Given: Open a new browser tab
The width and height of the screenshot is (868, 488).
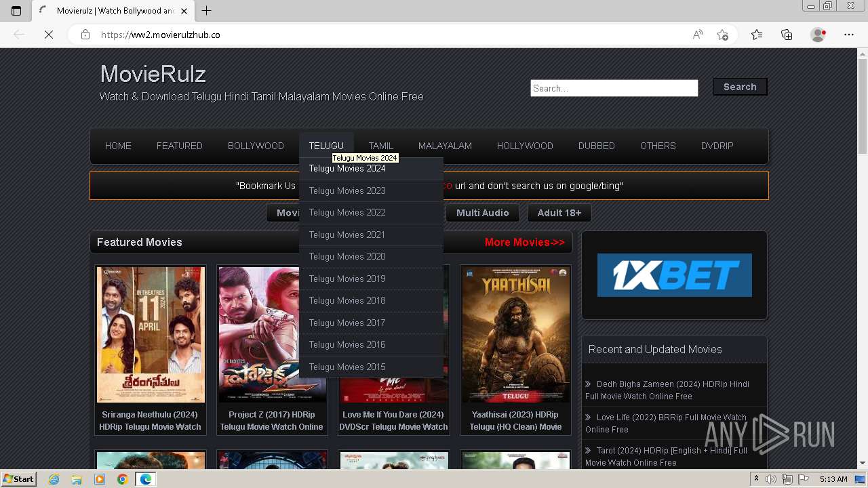Looking at the screenshot, I should 207,11.
